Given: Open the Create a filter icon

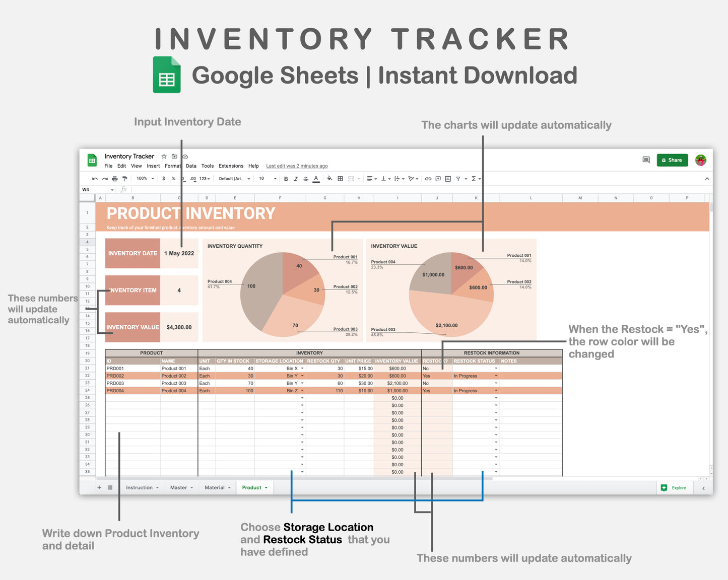Looking at the screenshot, I should point(458,179).
